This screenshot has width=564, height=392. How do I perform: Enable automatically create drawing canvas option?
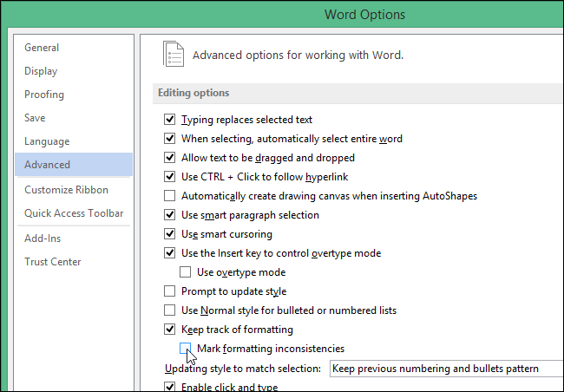(170, 196)
